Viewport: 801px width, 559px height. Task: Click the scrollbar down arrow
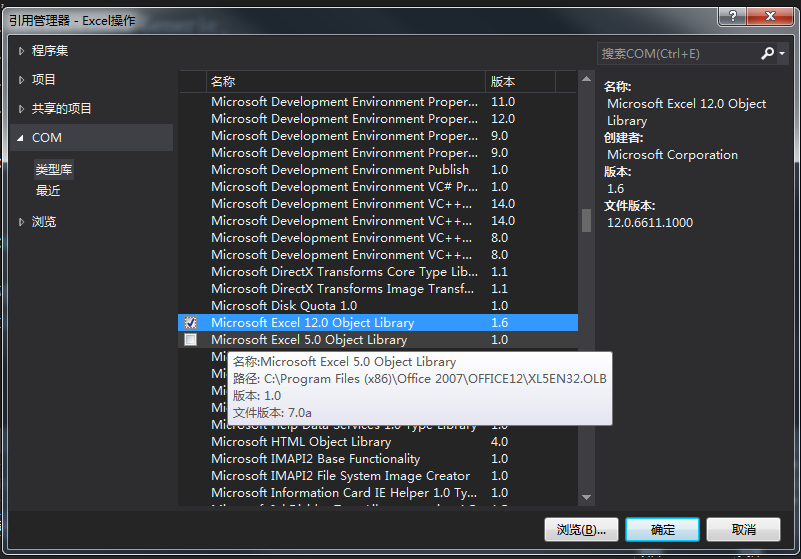point(586,497)
